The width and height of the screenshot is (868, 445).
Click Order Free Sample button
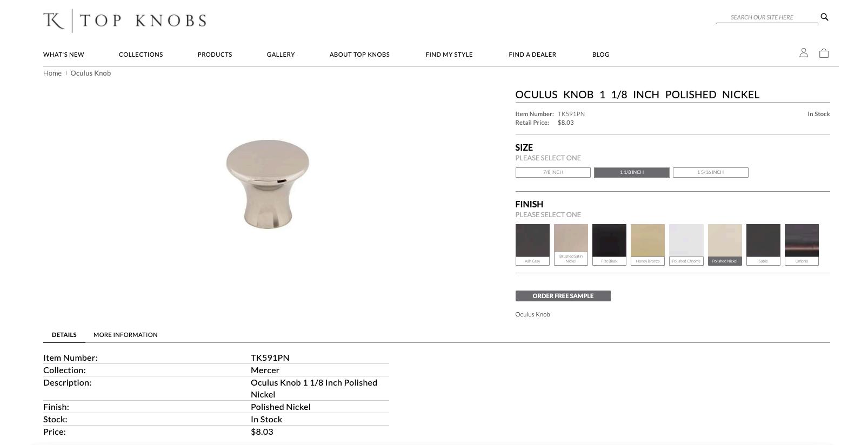[563, 296]
